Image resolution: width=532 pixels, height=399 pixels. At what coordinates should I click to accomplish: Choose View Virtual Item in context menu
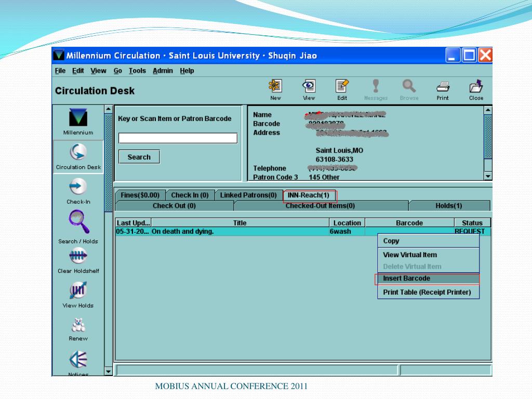pyautogui.click(x=428, y=255)
